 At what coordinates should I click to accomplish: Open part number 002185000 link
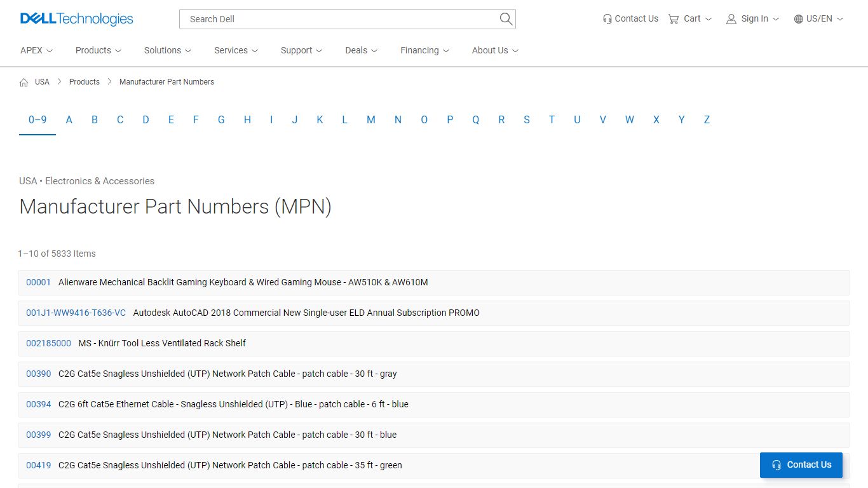pyautogui.click(x=48, y=343)
